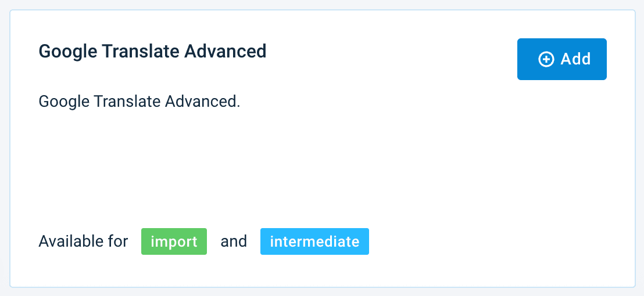Click the word 'Advanced' in the bold title
Viewport: 644px width, 296px height.
(x=225, y=51)
